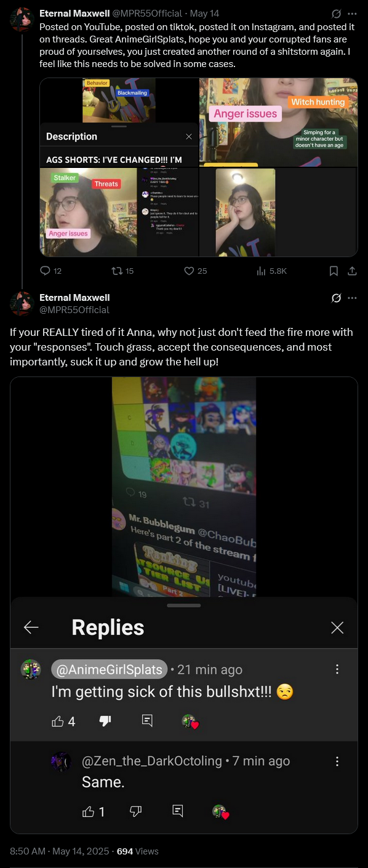
Task: Bookmark the May 14 post
Action: [x=334, y=271]
